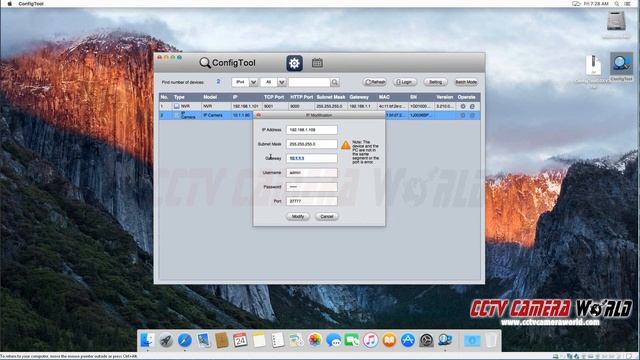Open iTunes from the Dock
The image size is (640, 360).
click(371, 340)
